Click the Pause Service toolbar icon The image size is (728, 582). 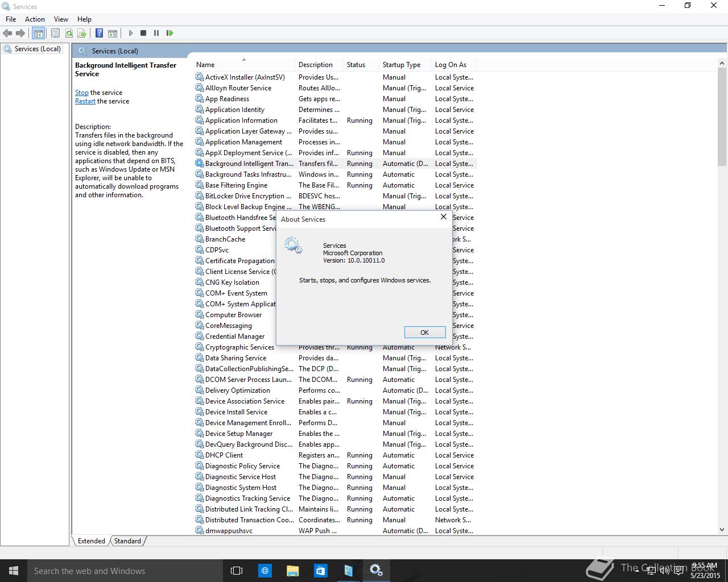click(156, 33)
